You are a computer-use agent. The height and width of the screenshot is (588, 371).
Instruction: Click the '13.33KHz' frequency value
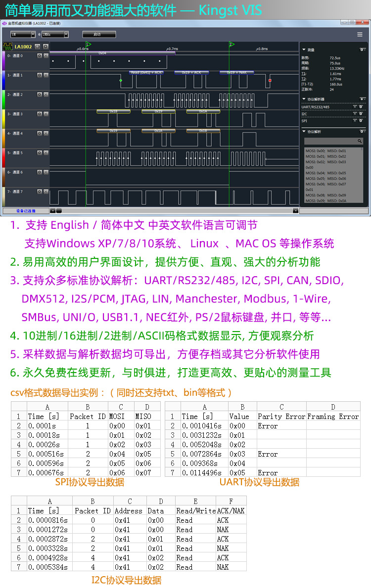coord(337,69)
